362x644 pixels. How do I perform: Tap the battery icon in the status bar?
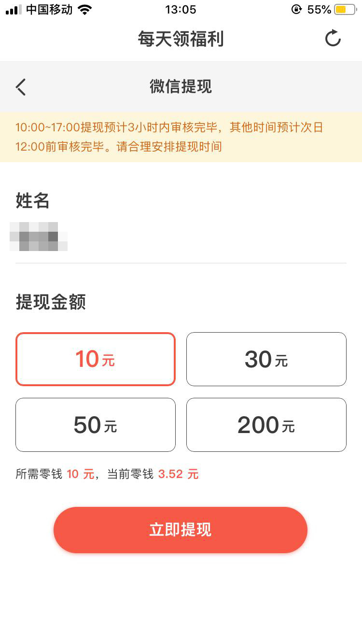345,10
